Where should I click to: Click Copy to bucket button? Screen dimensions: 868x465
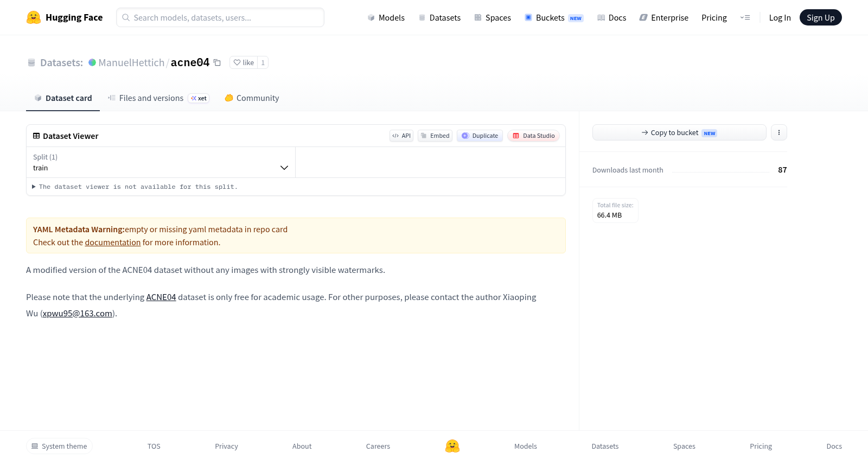click(x=679, y=132)
